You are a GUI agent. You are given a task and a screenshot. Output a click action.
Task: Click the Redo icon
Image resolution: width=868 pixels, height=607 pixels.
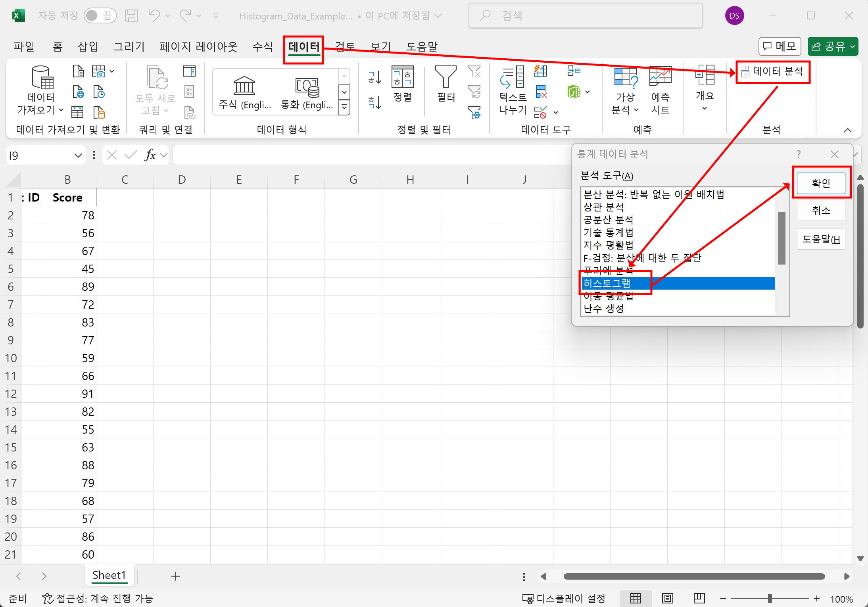[185, 16]
